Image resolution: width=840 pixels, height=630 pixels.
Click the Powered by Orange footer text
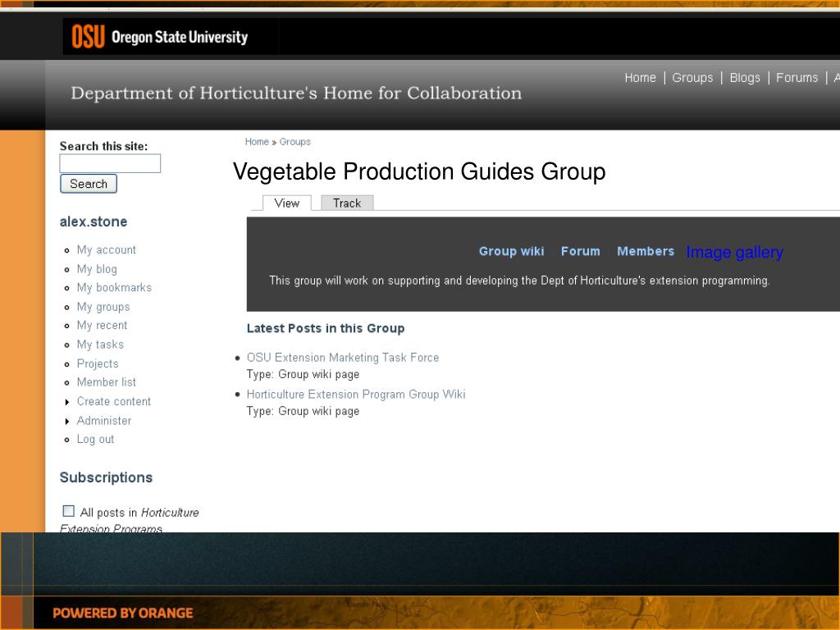pyautogui.click(x=123, y=613)
